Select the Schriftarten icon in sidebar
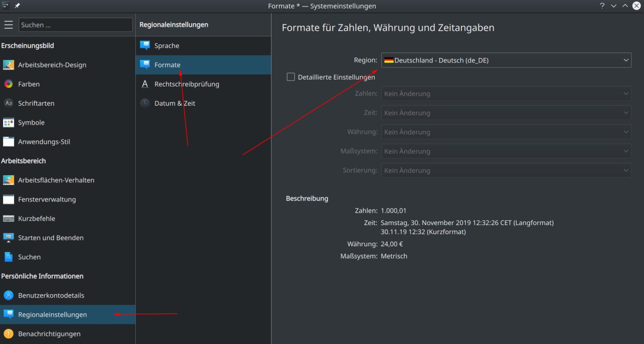The width and height of the screenshot is (644, 344). point(9,103)
